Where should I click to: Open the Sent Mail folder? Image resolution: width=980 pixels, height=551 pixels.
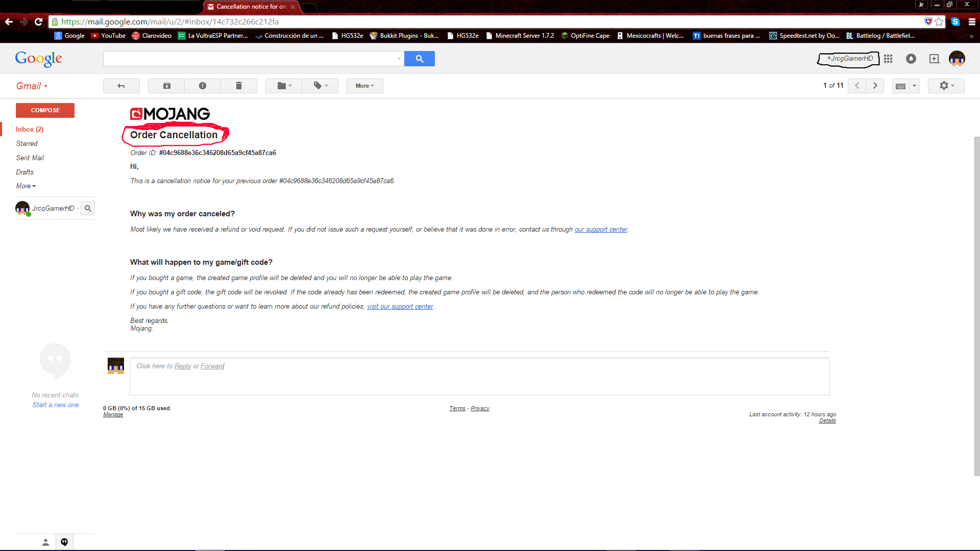tap(30, 158)
